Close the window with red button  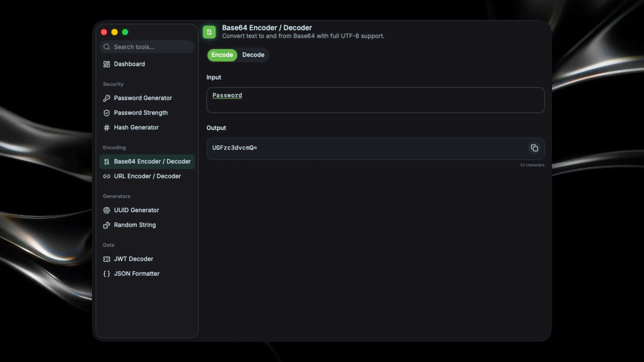point(104,32)
